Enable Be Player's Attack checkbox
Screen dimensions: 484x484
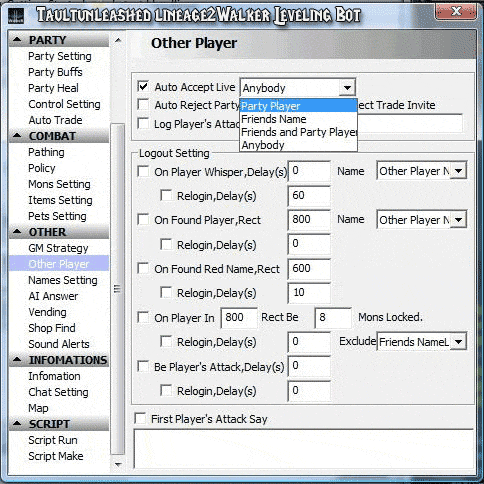pos(143,366)
